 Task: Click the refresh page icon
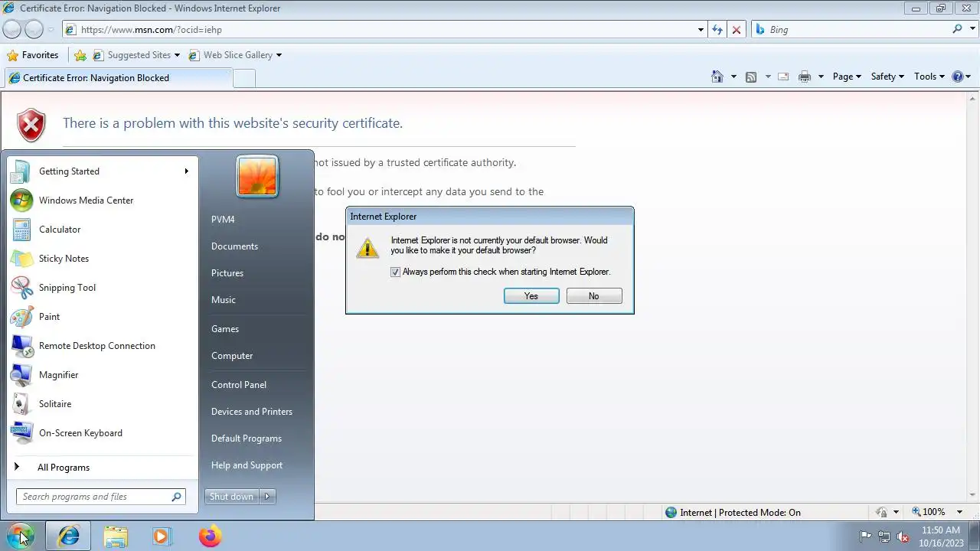(x=717, y=29)
